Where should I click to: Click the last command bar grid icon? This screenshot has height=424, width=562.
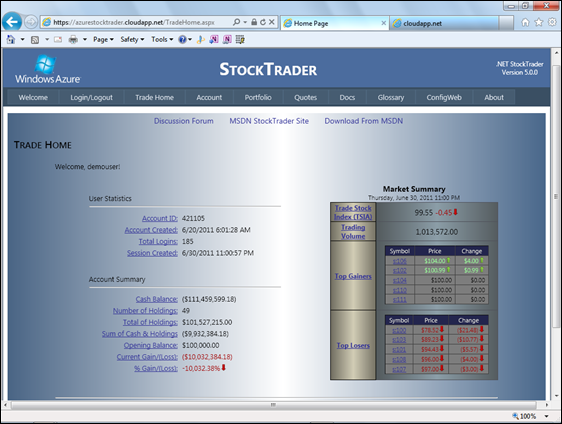(240, 39)
